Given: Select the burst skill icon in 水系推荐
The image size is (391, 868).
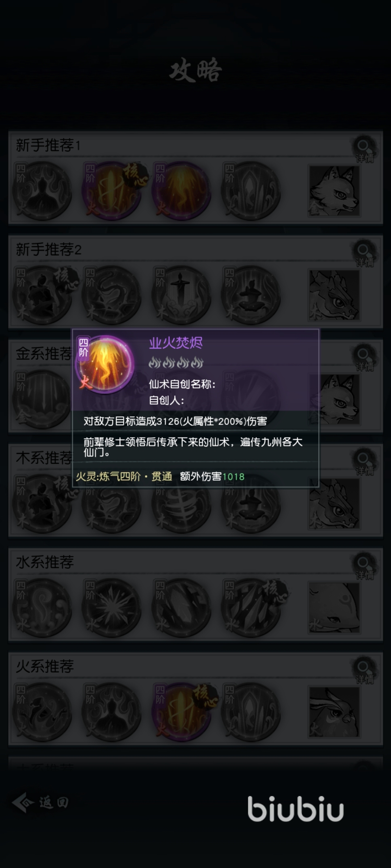Looking at the screenshot, I should [112, 608].
